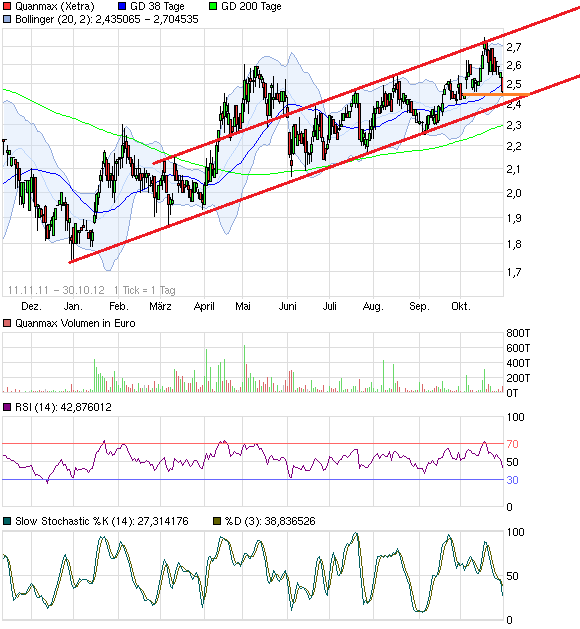Click the 'Juli' month axis label
580x629 pixels.
pyautogui.click(x=329, y=306)
